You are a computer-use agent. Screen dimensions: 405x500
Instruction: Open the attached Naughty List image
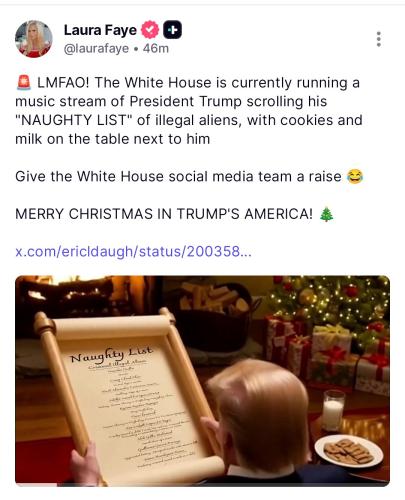pos(202,381)
